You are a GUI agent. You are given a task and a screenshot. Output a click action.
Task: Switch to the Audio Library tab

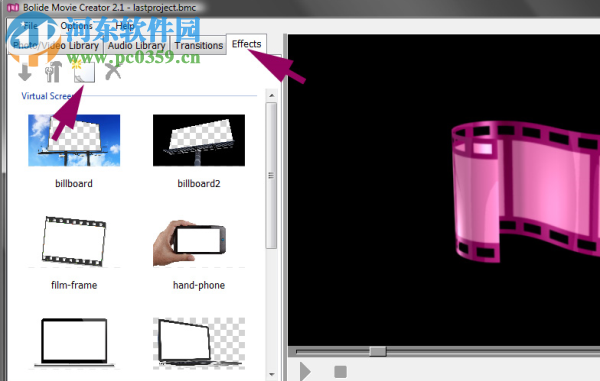tap(136, 46)
